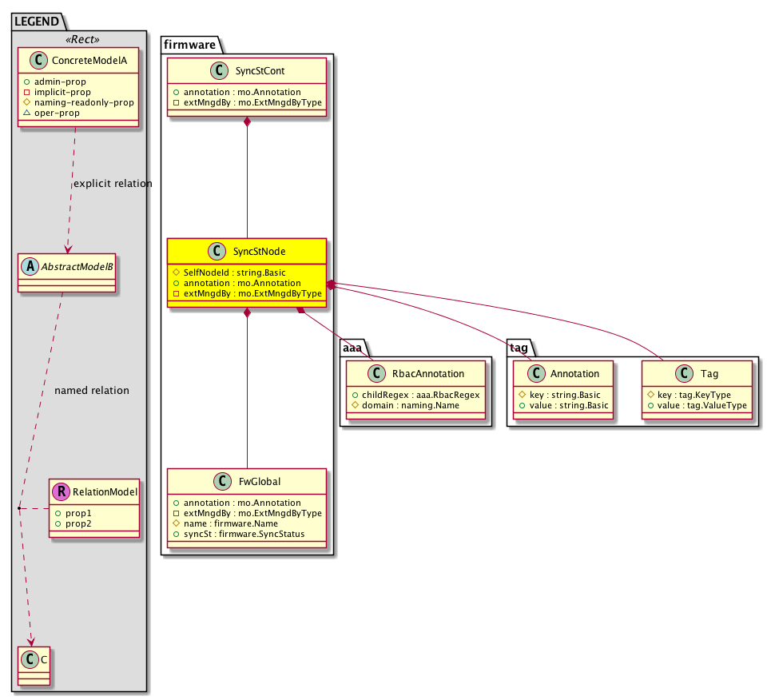Click the class icon of tag Annotation
Viewport: 775px width, 700px height.
(x=537, y=372)
